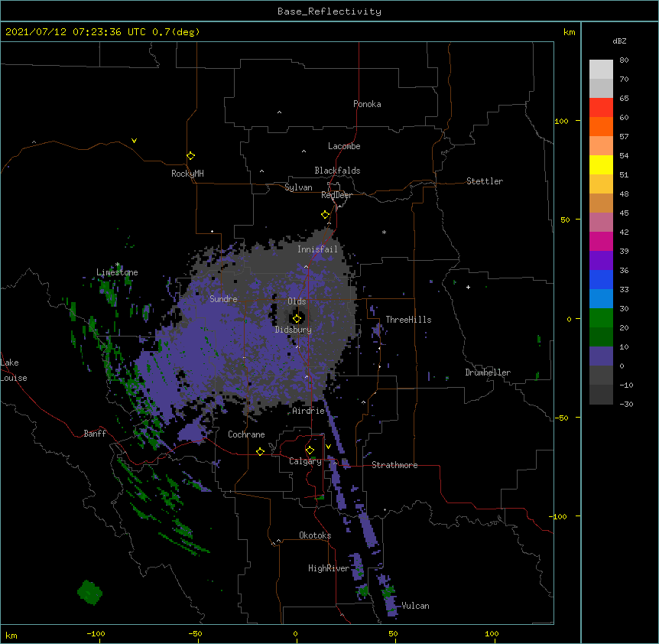Screen dimensions: 659x644
Task: Pick the orange 57-60 dBZ legend swatch
Action: (601, 126)
